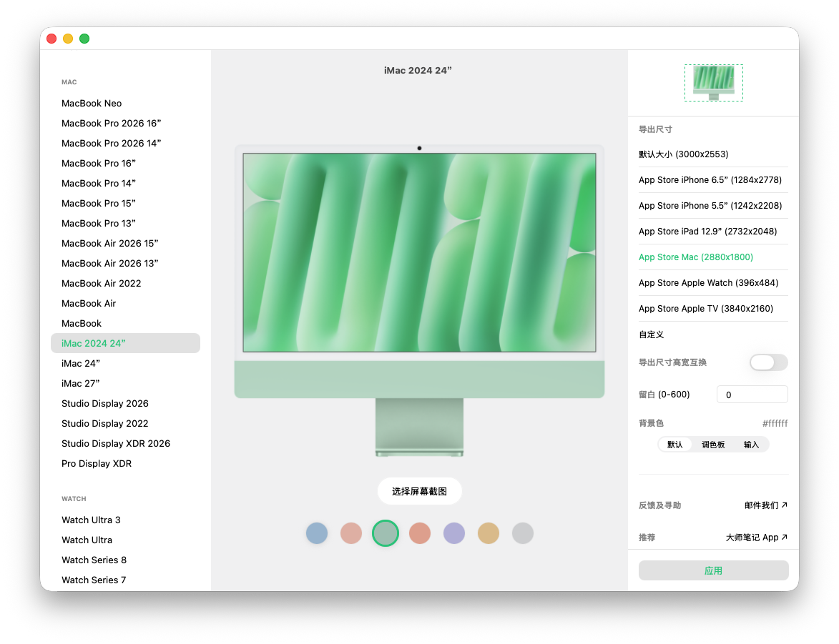Select 默认大小 (3000x2553) export size
Viewport: 839px width, 644px height.
click(713, 154)
